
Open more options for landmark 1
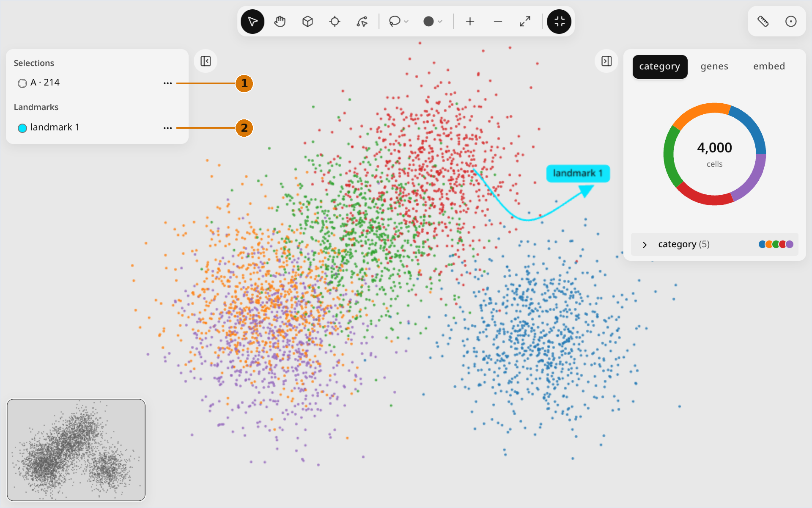click(167, 128)
